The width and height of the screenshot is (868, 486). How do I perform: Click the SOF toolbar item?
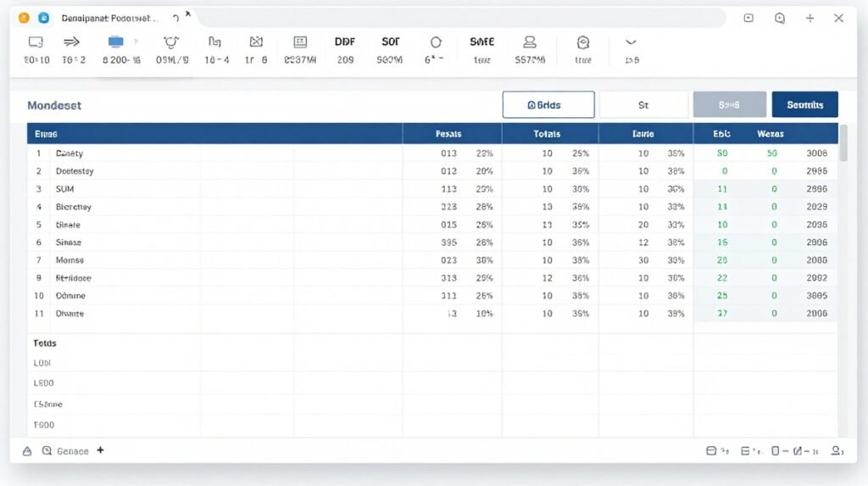tap(390, 42)
